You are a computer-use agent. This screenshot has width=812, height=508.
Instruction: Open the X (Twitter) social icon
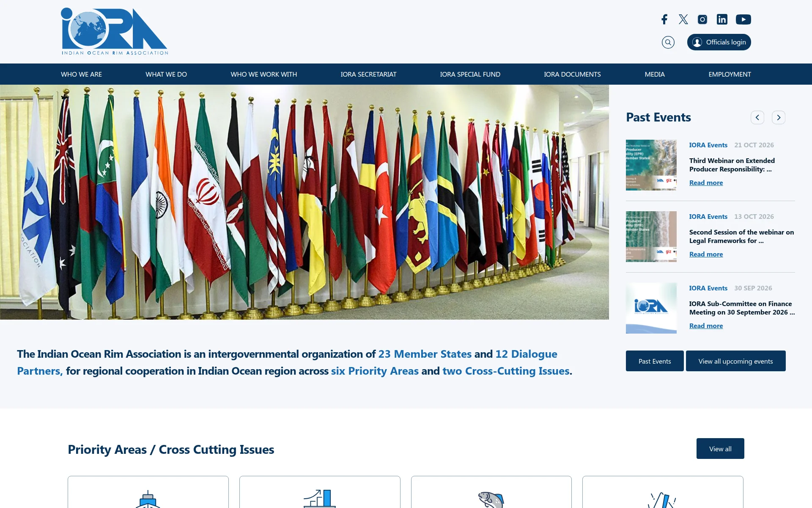683,19
